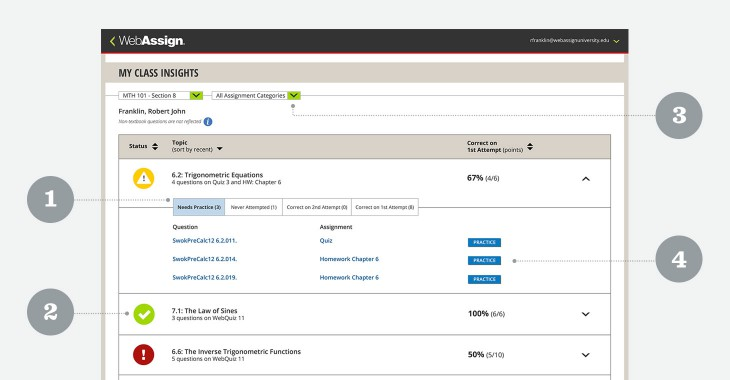The height and width of the screenshot is (380, 730).
Task: Click the 50% (5/10) score value
Action: click(486, 355)
